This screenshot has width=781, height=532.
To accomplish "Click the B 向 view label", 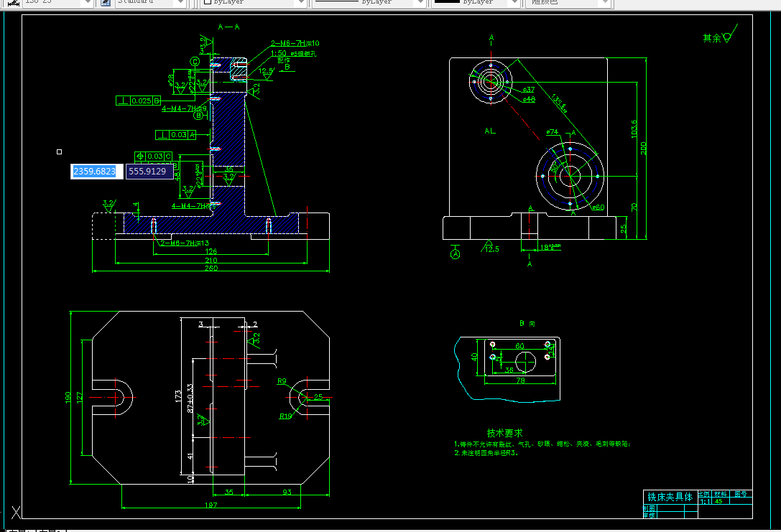I will 527,324.
